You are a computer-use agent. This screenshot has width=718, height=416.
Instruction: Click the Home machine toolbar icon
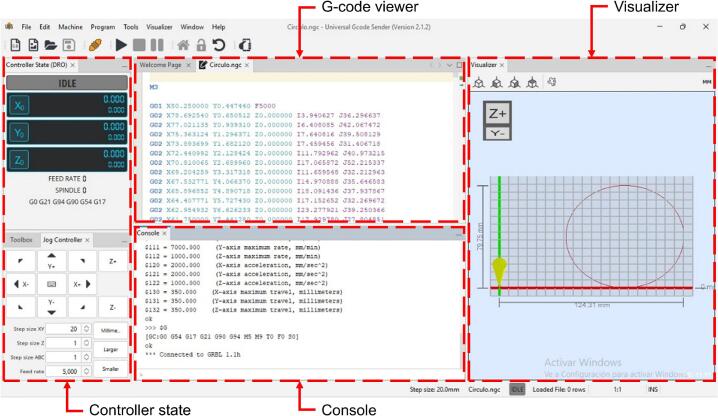(x=184, y=45)
